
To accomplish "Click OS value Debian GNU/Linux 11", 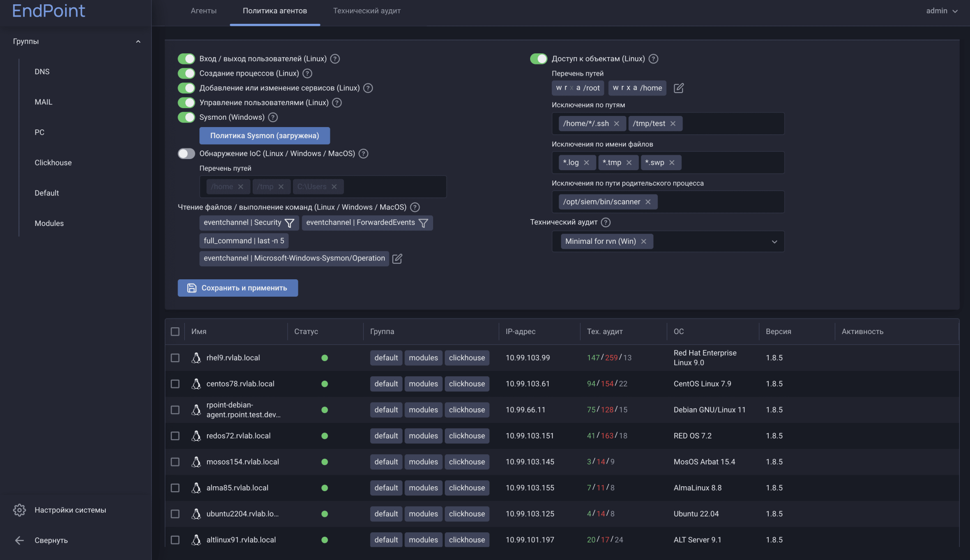I will pos(710,410).
